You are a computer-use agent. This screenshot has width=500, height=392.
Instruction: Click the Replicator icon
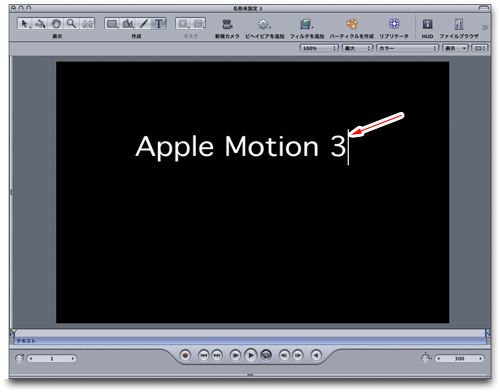(x=394, y=24)
